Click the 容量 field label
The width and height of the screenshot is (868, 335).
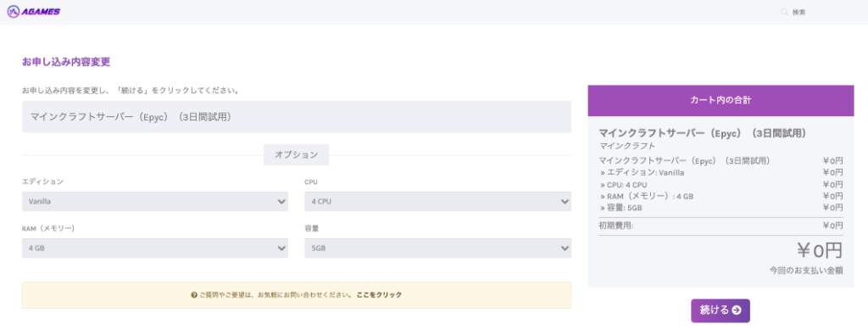[312, 228]
